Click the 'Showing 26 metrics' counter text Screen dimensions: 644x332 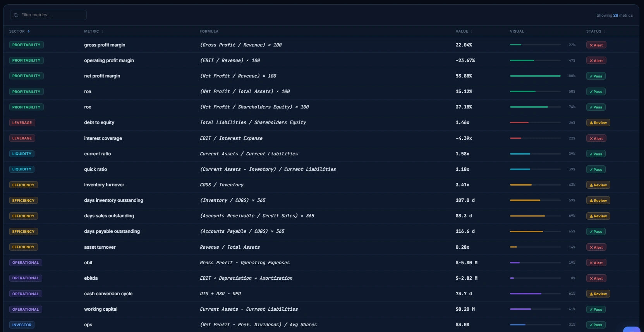pos(615,15)
